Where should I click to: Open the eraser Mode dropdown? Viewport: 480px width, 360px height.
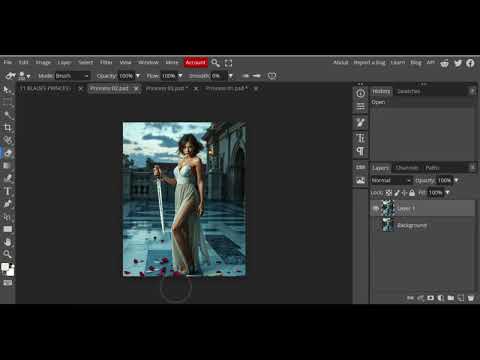(x=72, y=76)
